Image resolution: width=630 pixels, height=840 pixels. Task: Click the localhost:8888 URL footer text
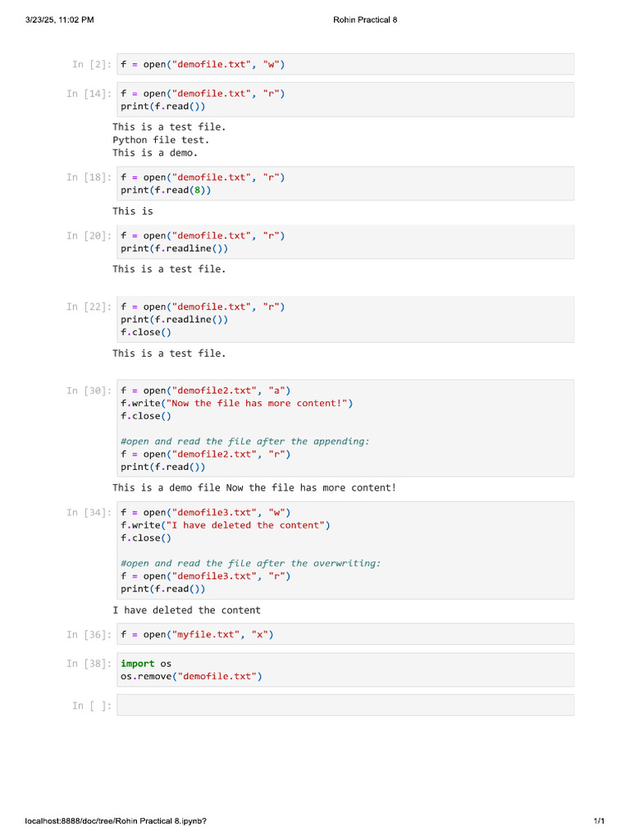(x=116, y=820)
